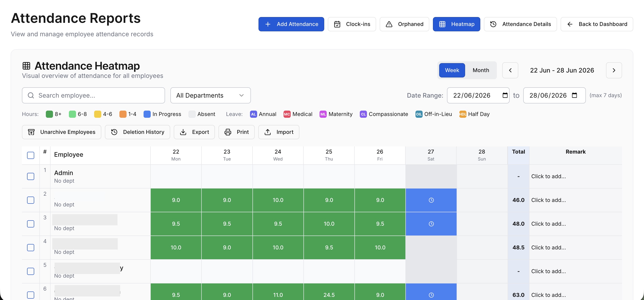Open the Clock-ins view
This screenshot has height=300, width=644.
tap(352, 24)
